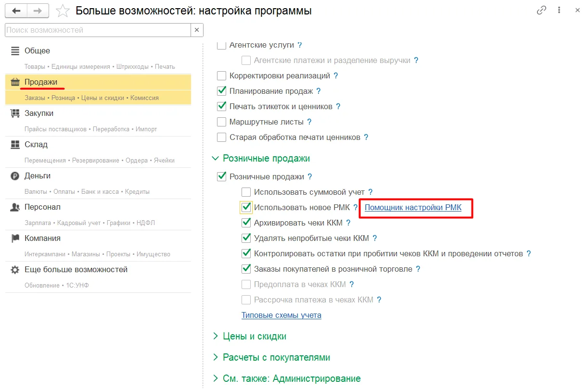Click the Компания flag icon
This screenshot has width=588, height=389.
(x=15, y=238)
